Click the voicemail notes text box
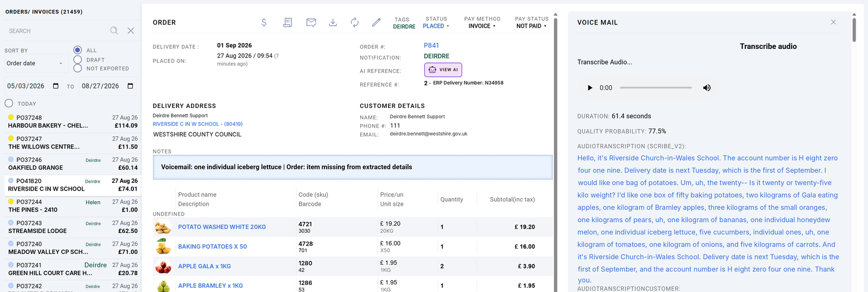Image resolution: width=868 pixels, height=292 pixels. point(353,167)
